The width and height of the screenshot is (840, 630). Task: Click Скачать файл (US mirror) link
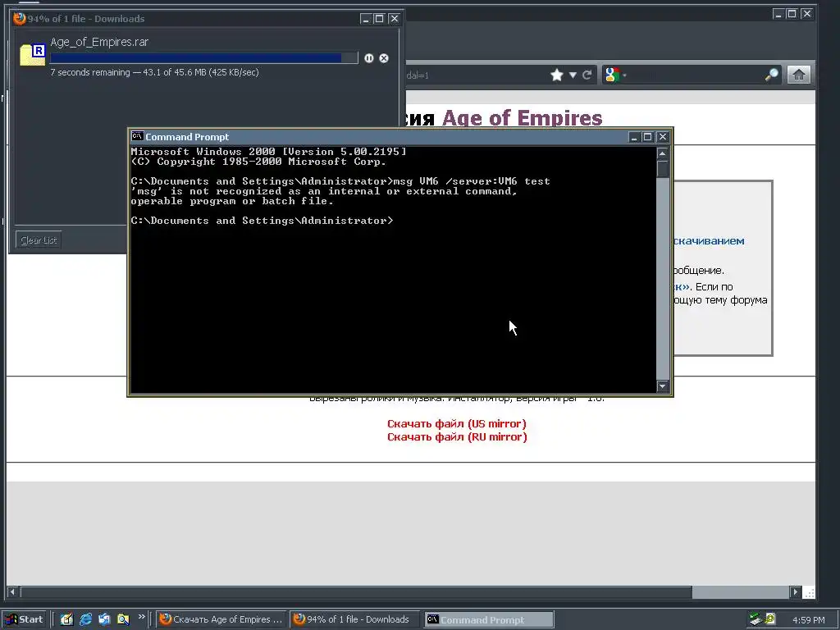[456, 424]
